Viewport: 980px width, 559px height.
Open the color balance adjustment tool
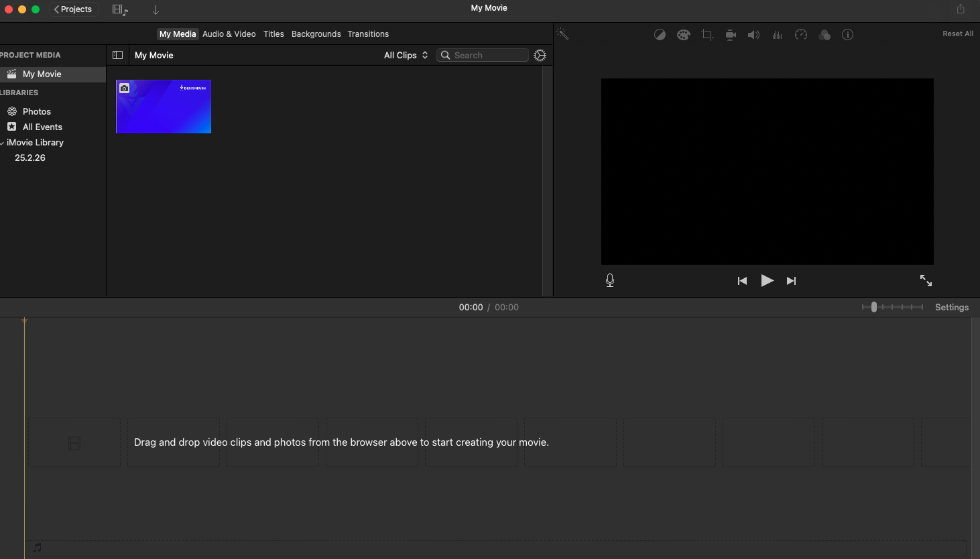click(x=660, y=35)
